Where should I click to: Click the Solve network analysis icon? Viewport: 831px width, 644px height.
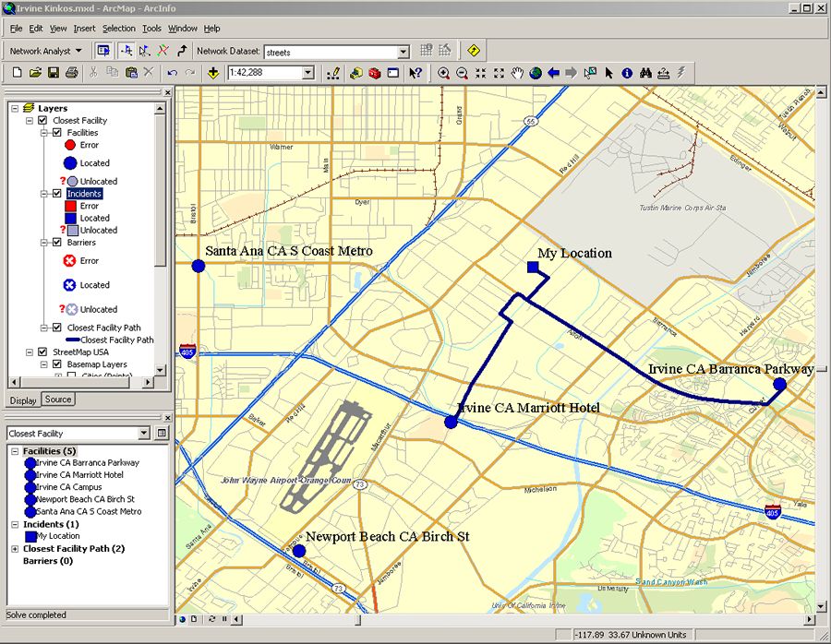tap(163, 51)
